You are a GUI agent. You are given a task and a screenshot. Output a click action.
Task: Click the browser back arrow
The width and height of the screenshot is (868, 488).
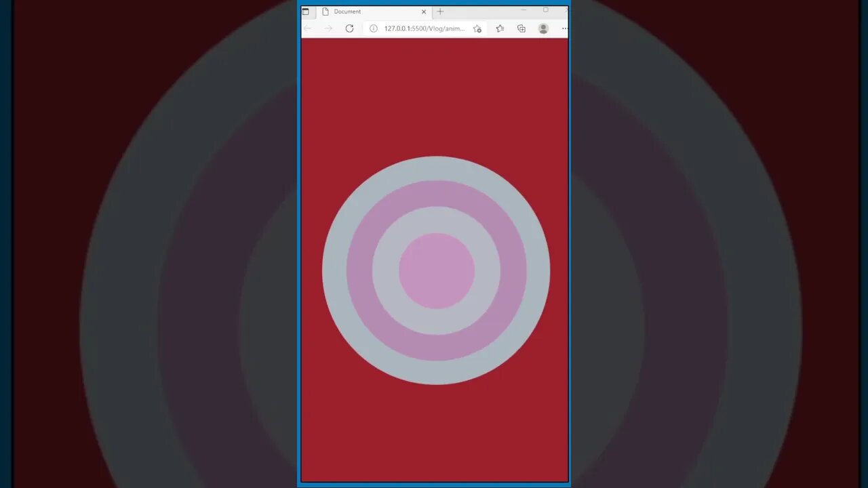(308, 28)
